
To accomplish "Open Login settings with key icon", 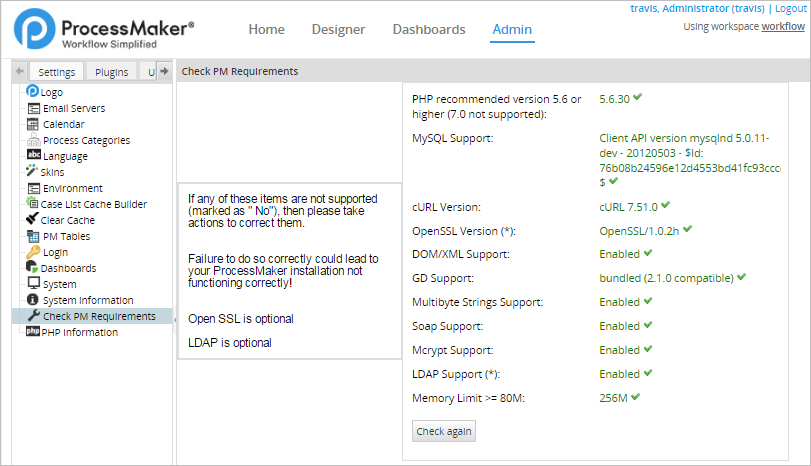I will click(x=33, y=252).
